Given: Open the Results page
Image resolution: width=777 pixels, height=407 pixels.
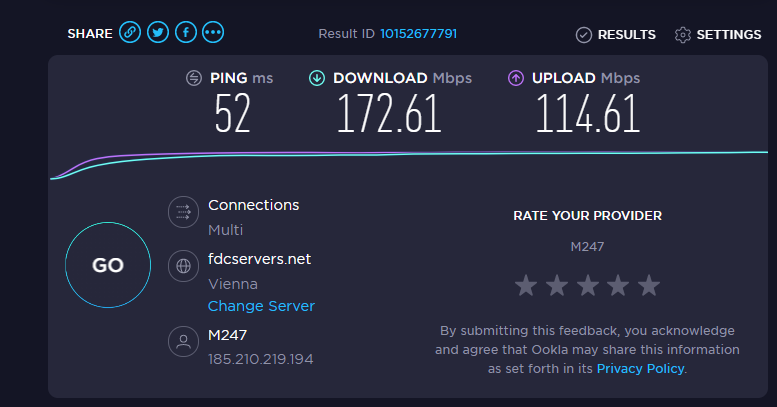Looking at the screenshot, I should 616,35.
